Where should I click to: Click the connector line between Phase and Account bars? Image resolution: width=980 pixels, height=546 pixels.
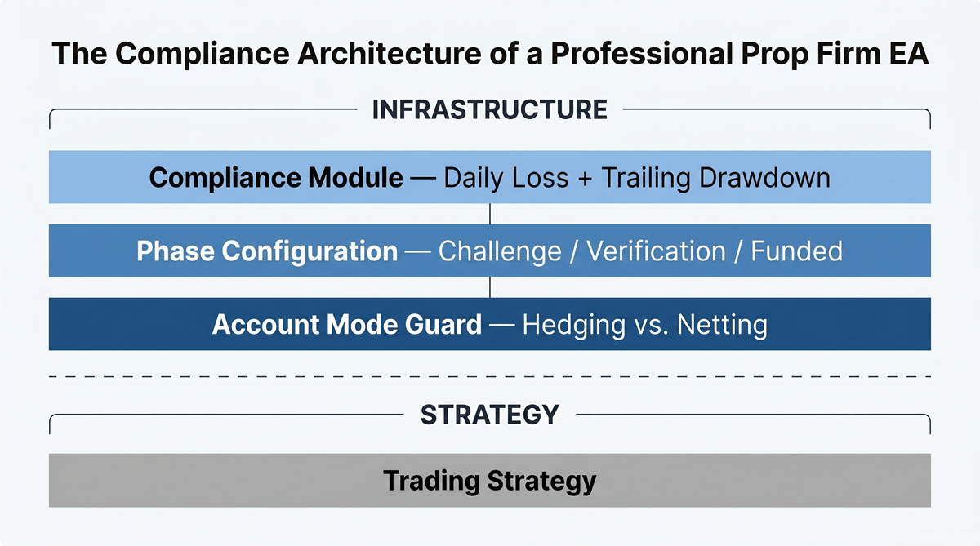(489, 287)
